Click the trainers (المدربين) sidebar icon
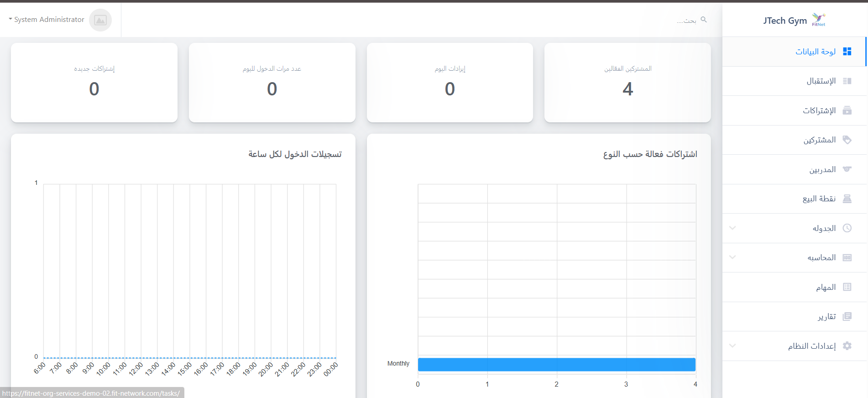 [847, 169]
